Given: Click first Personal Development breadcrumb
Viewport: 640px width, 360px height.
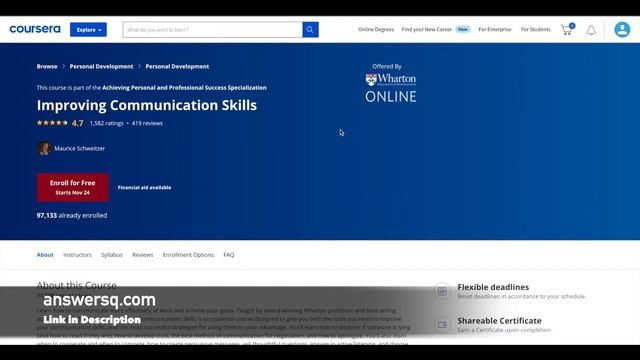Looking at the screenshot, I should (x=101, y=66).
